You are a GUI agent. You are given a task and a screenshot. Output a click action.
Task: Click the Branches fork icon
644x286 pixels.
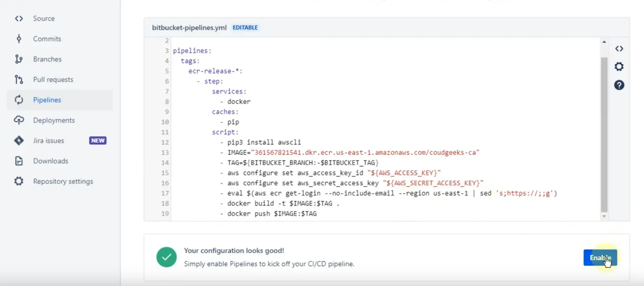19,59
